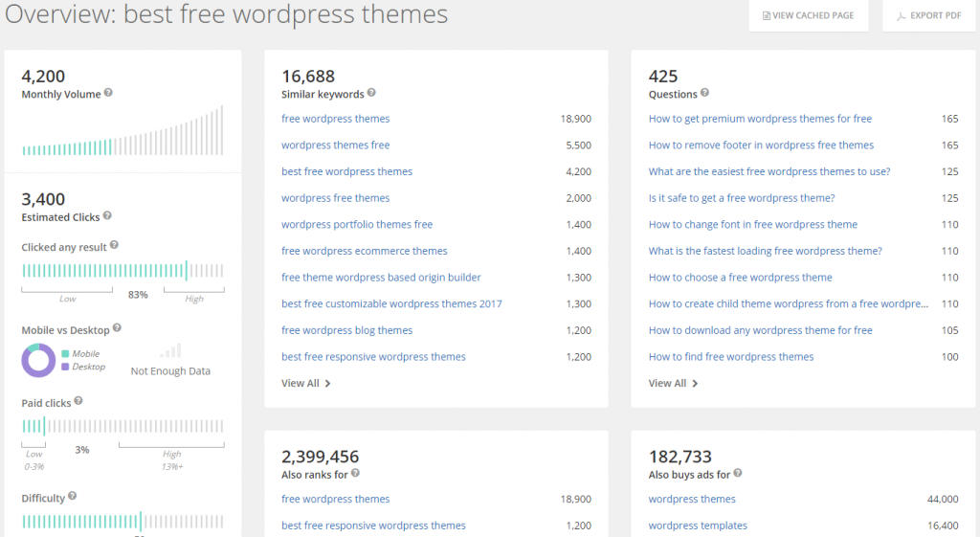
Task: Click help icon next to Paid clicks
Action: [x=78, y=403]
